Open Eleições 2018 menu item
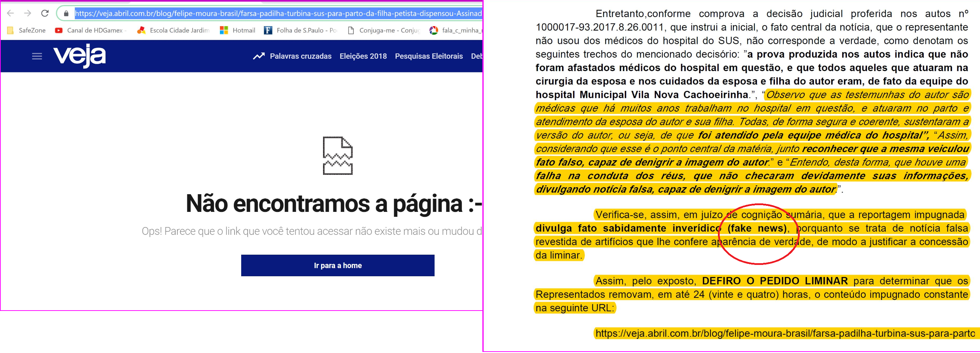Image resolution: width=980 pixels, height=353 pixels. click(x=363, y=56)
